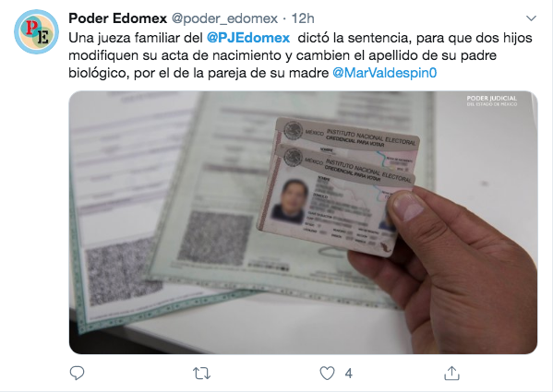This screenshot has width=553, height=392.
Task: Click the blurred QR code on the certificate
Action: click(215, 239)
